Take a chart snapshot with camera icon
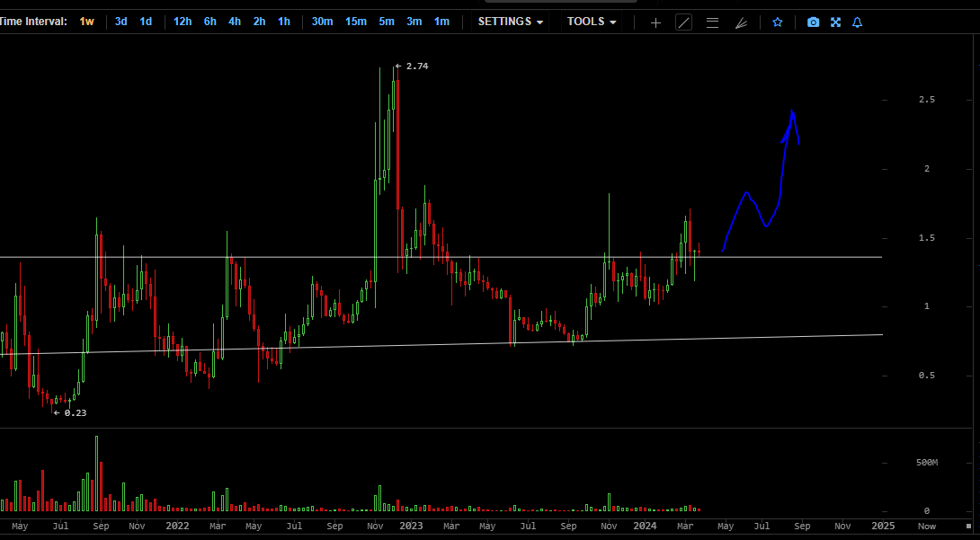 point(813,22)
